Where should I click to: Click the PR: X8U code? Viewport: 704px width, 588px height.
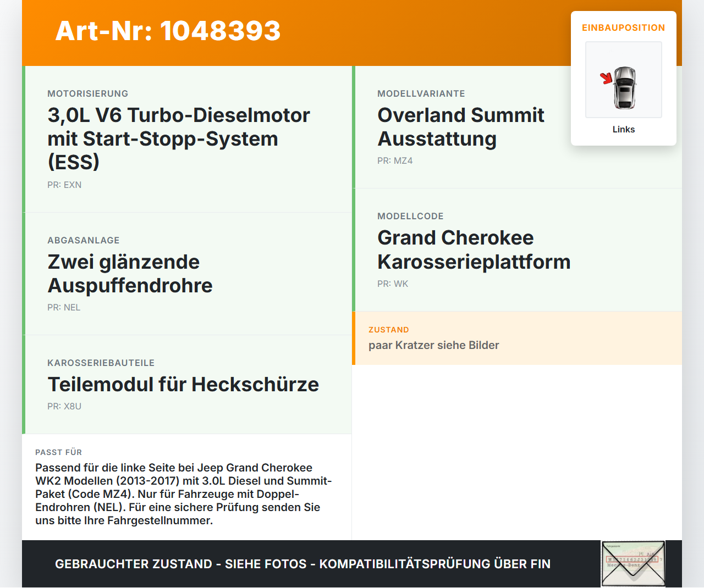coord(64,406)
